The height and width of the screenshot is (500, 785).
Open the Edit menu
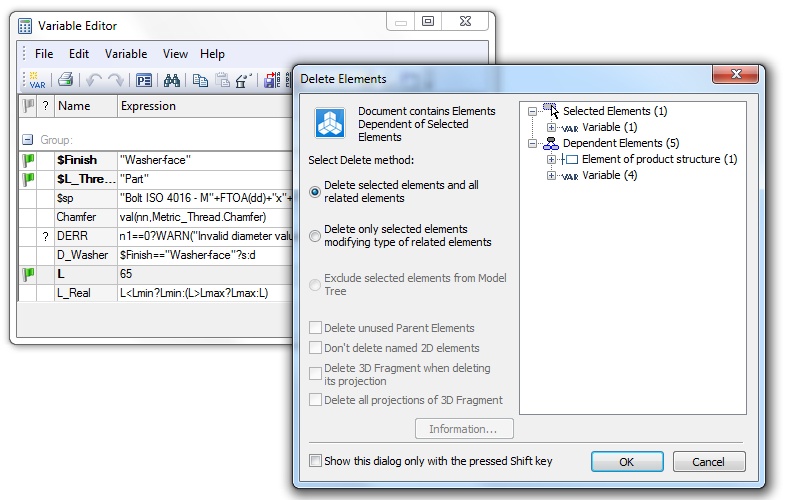point(79,54)
